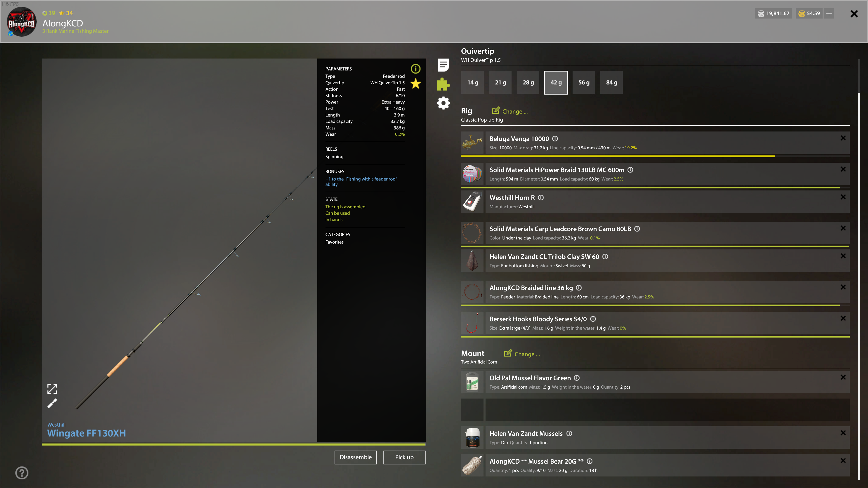The image size is (868, 488).
Task: Click the Mussel Bear groundbait thumbnail
Action: click(472, 465)
